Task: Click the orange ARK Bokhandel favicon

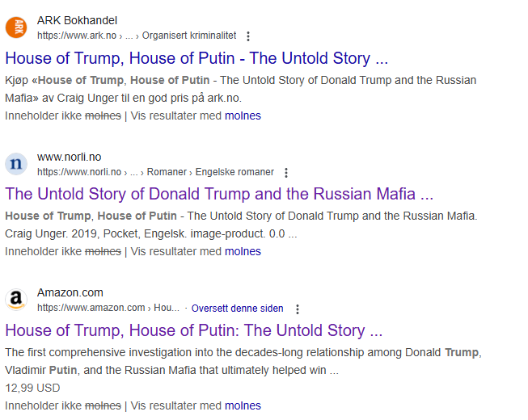Action: pos(16,27)
